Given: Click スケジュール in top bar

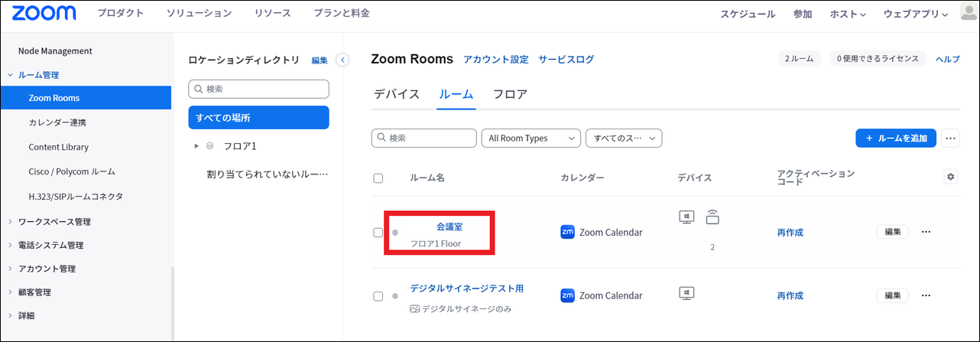Looking at the screenshot, I should coord(748,14).
